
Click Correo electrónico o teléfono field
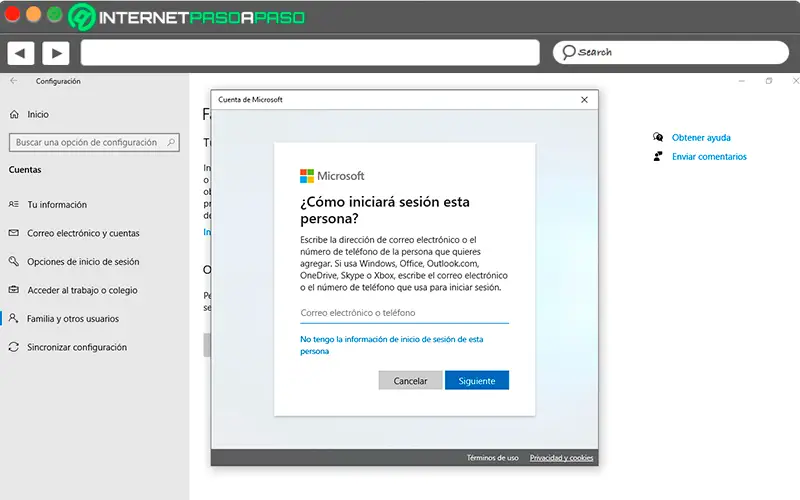click(x=404, y=313)
